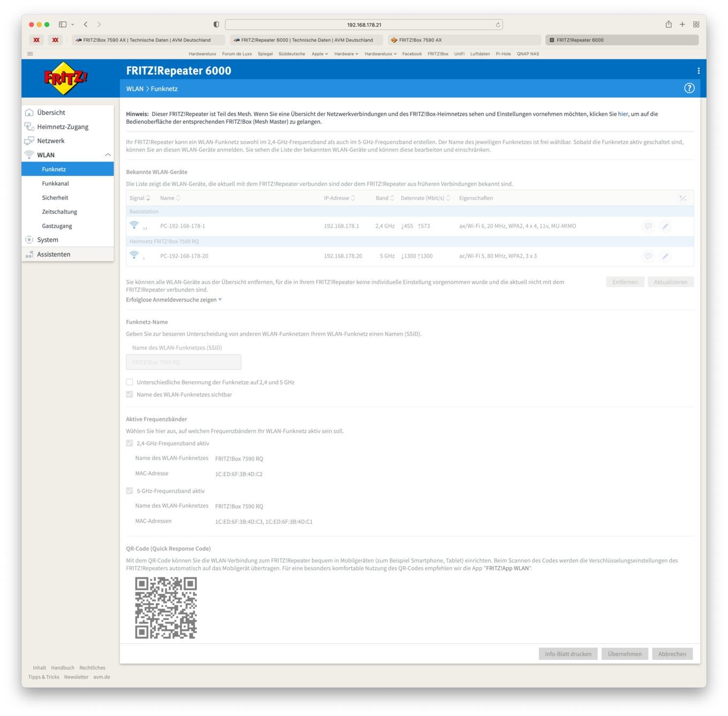Click the Heimnetz-Zugang sidebar icon
This screenshot has height=716, width=728.
pyautogui.click(x=29, y=127)
